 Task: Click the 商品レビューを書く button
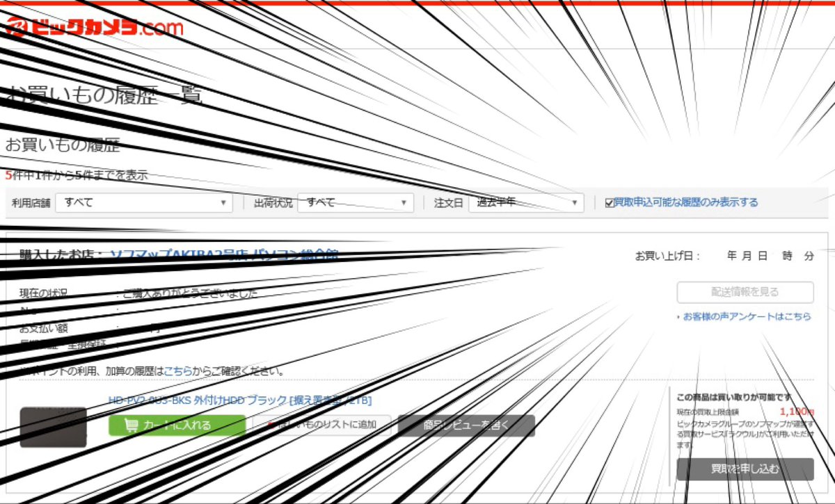click(x=466, y=425)
